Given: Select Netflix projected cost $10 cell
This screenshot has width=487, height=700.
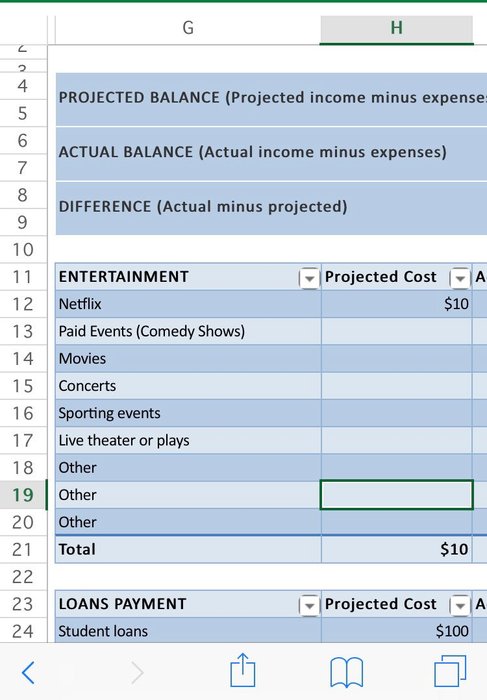Looking at the screenshot, I should tap(396, 304).
